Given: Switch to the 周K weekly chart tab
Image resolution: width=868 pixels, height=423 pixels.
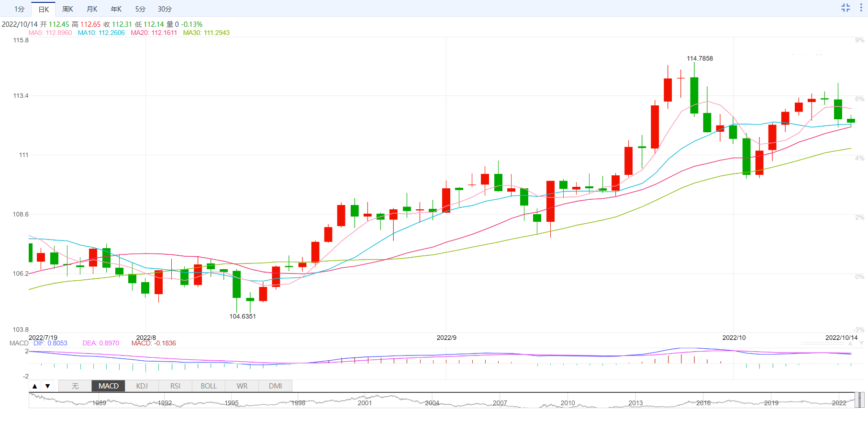Looking at the screenshot, I should click(67, 9).
